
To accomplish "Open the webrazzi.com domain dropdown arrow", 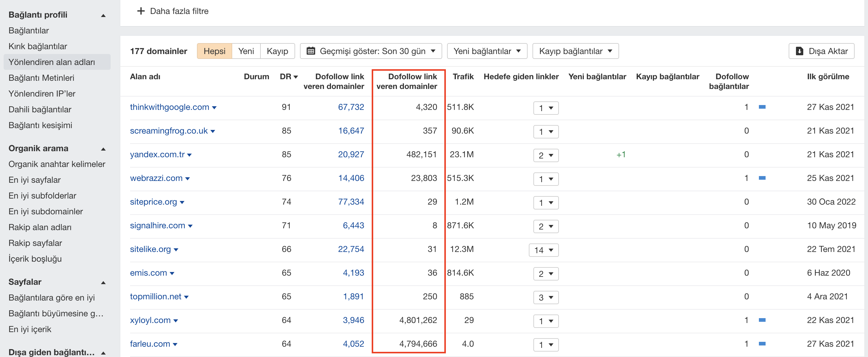I will (188, 179).
